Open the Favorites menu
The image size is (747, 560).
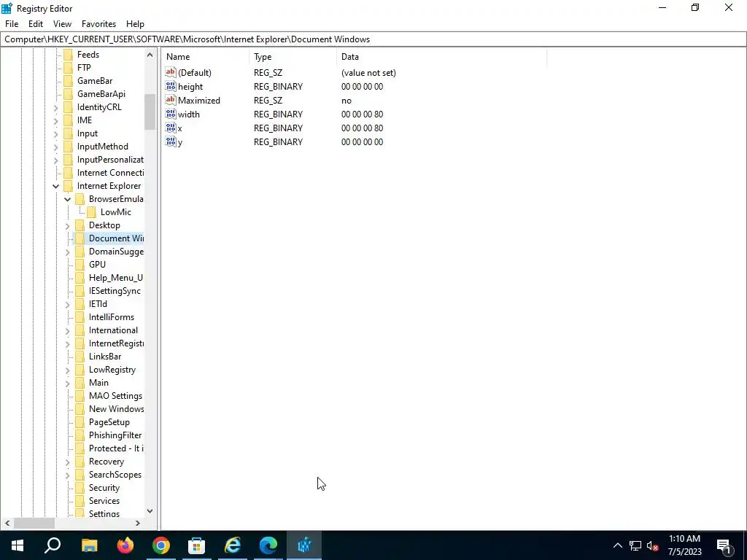click(x=98, y=24)
